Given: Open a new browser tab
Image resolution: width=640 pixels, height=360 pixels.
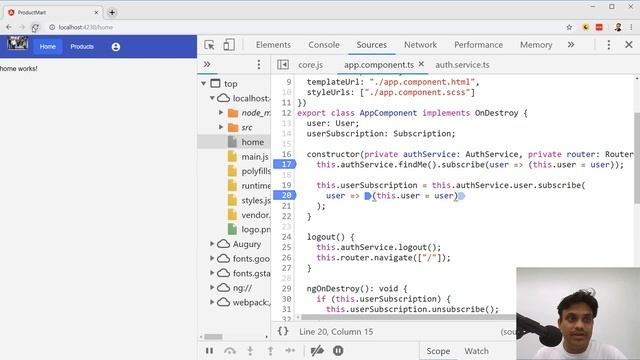Looking at the screenshot, I should pyautogui.click(x=112, y=13).
